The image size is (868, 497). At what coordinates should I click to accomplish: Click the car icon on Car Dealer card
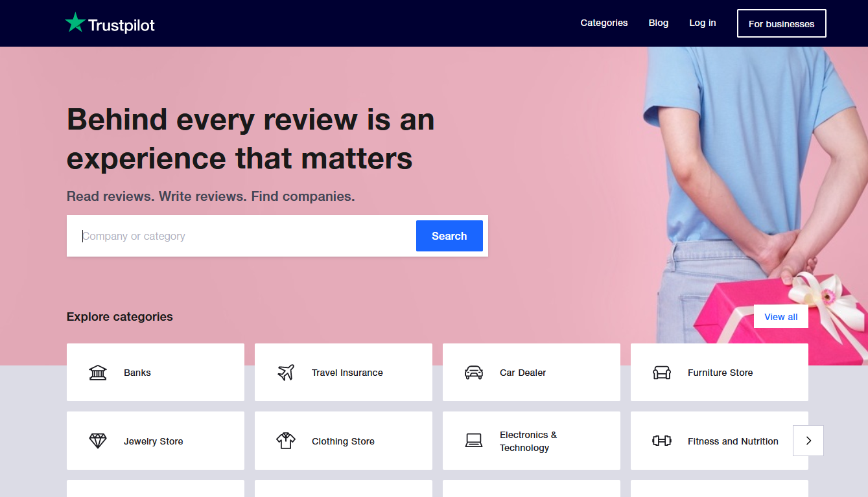click(x=474, y=373)
